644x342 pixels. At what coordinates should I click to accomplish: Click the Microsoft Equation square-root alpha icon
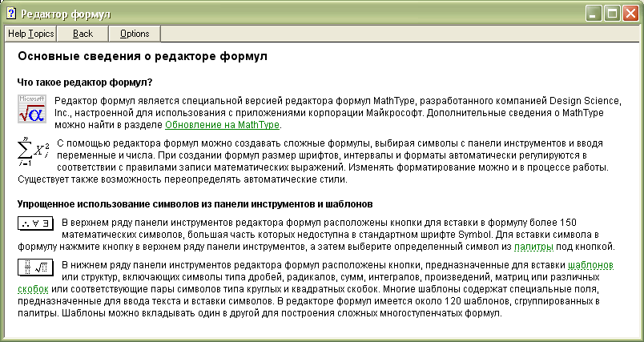pos(32,109)
